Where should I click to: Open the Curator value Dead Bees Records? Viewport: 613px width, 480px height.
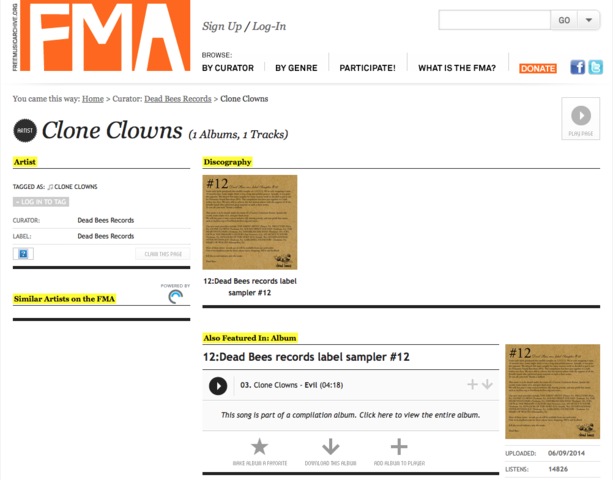point(106,220)
